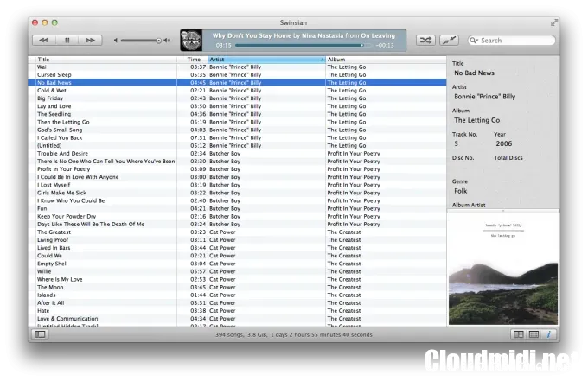588x381 pixels.
Task: Toggle shuffle playback mode
Action: (x=426, y=41)
